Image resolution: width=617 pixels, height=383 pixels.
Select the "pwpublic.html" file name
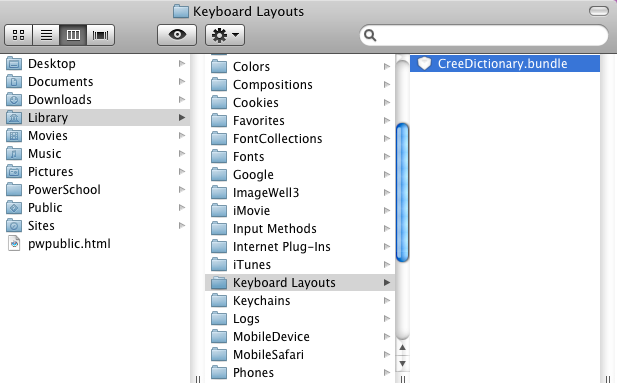pyautogui.click(x=69, y=244)
